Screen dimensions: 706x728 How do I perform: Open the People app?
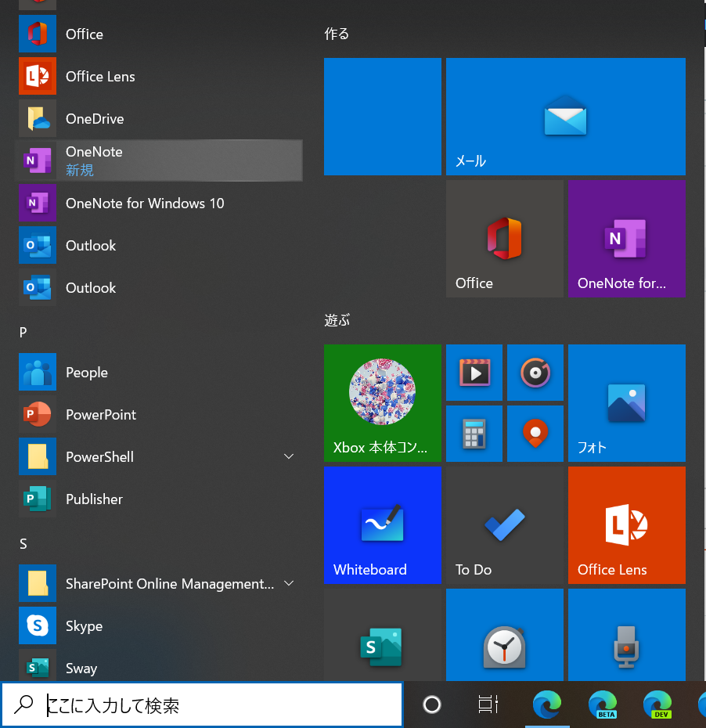(x=158, y=372)
